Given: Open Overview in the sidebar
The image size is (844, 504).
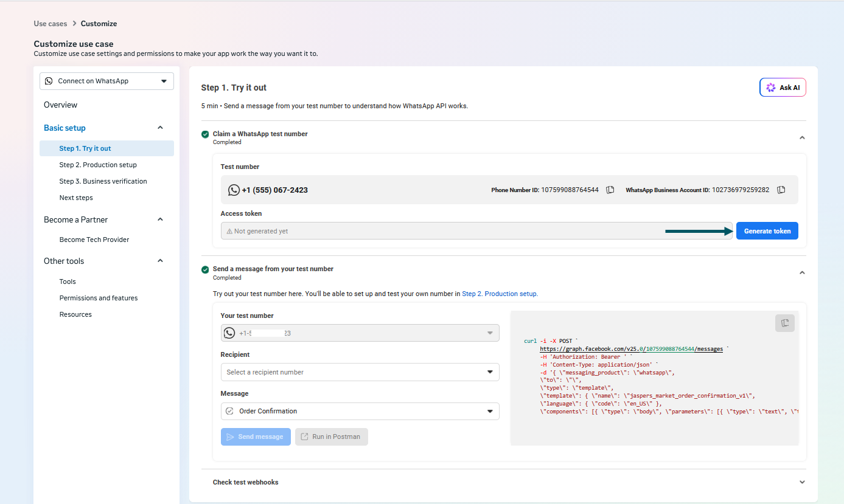Looking at the screenshot, I should [x=61, y=105].
